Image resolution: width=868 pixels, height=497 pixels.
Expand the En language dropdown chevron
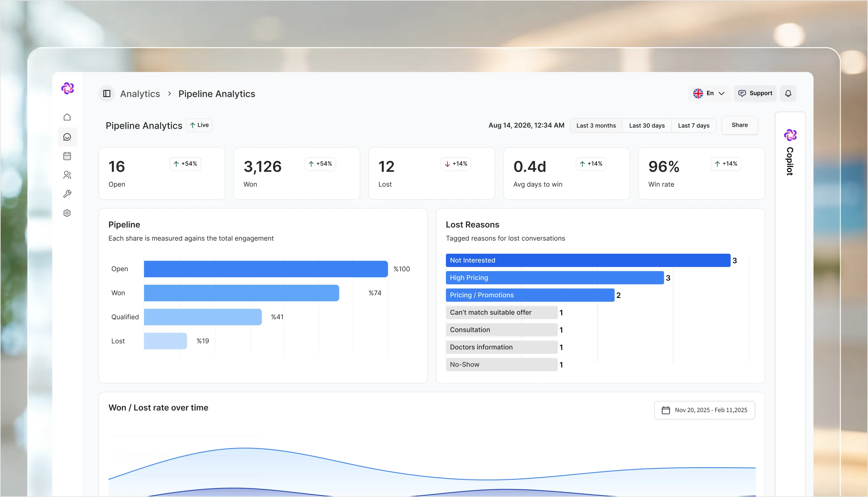[721, 93]
